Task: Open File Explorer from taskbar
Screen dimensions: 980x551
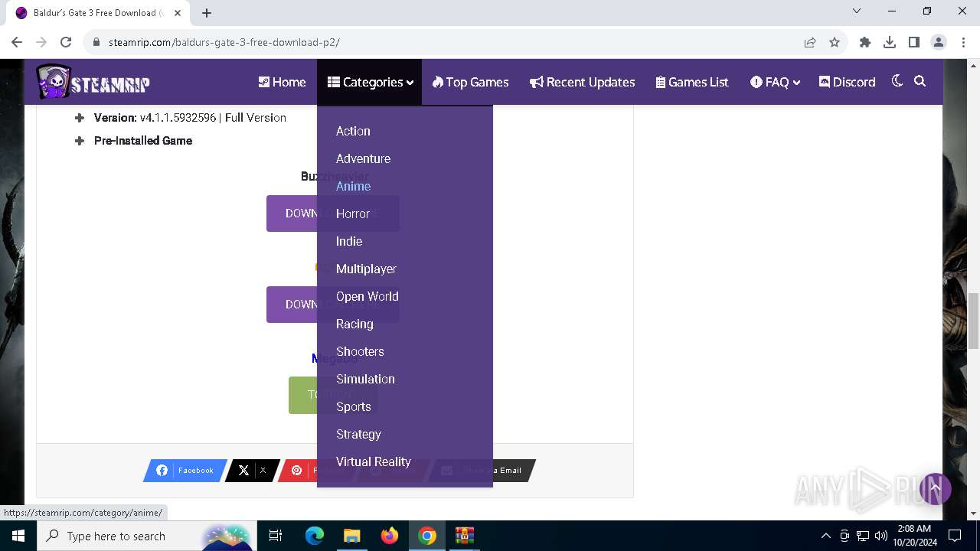Action: pyautogui.click(x=351, y=536)
